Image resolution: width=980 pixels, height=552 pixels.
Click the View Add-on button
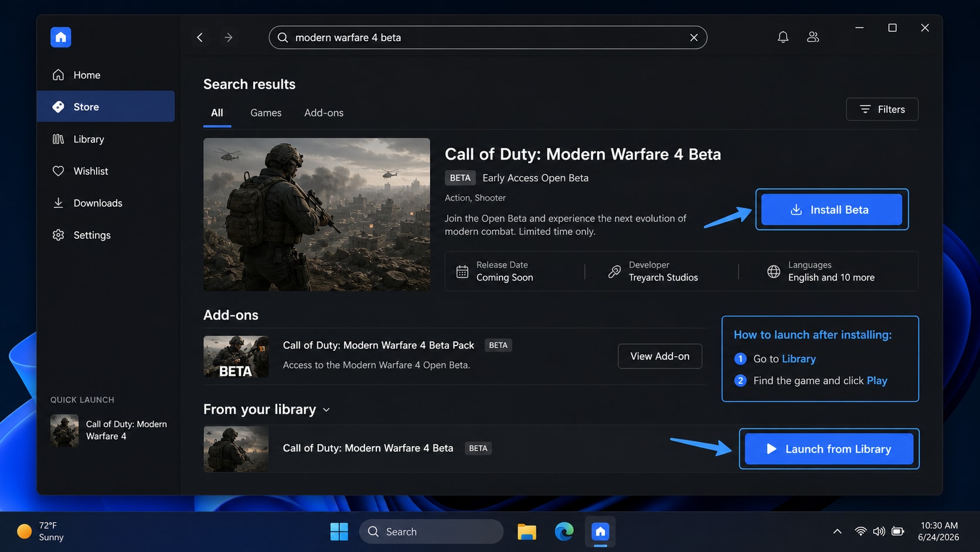660,356
